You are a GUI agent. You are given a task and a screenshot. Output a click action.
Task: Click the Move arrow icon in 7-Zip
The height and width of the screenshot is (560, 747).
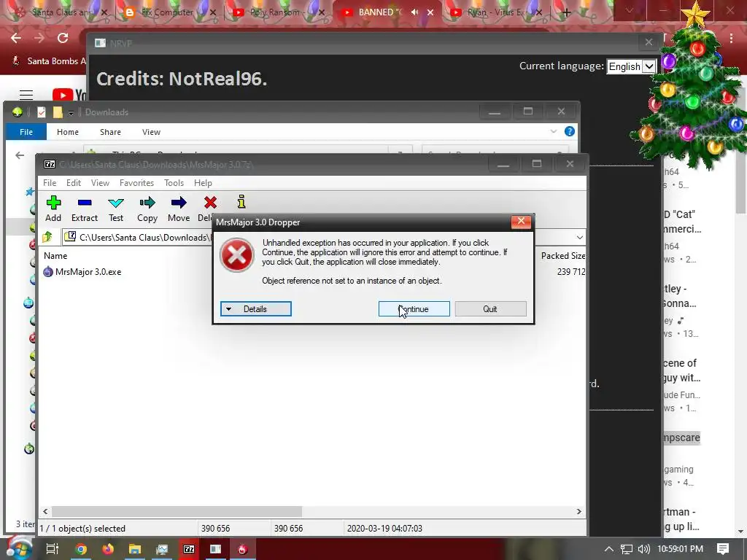(x=179, y=203)
